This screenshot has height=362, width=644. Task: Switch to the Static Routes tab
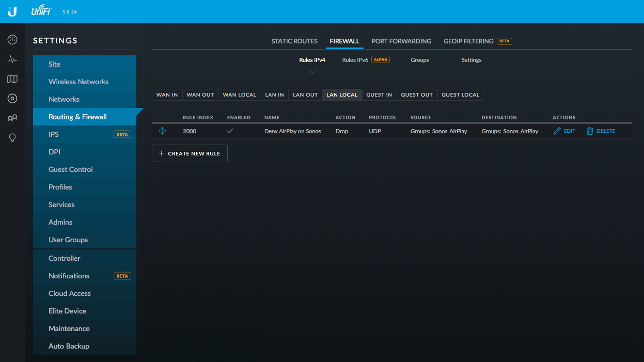(x=294, y=41)
